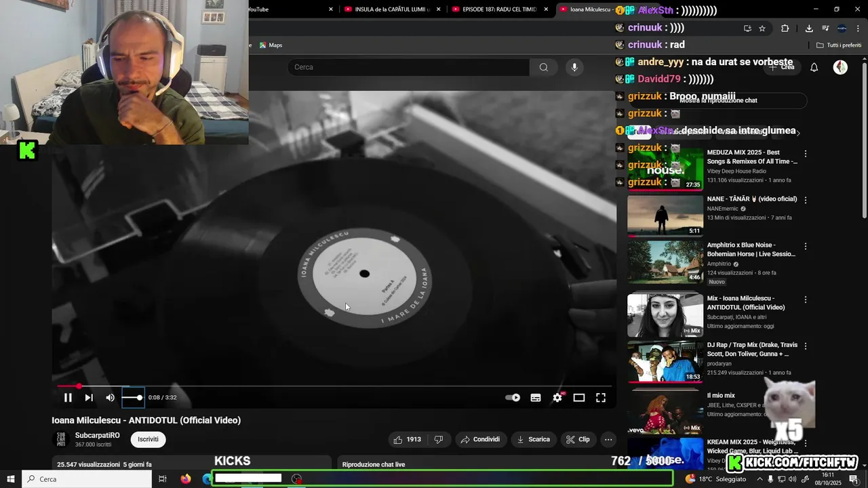Image resolution: width=868 pixels, height=488 pixels.
Task: Click the Crea create button
Action: coord(781,67)
